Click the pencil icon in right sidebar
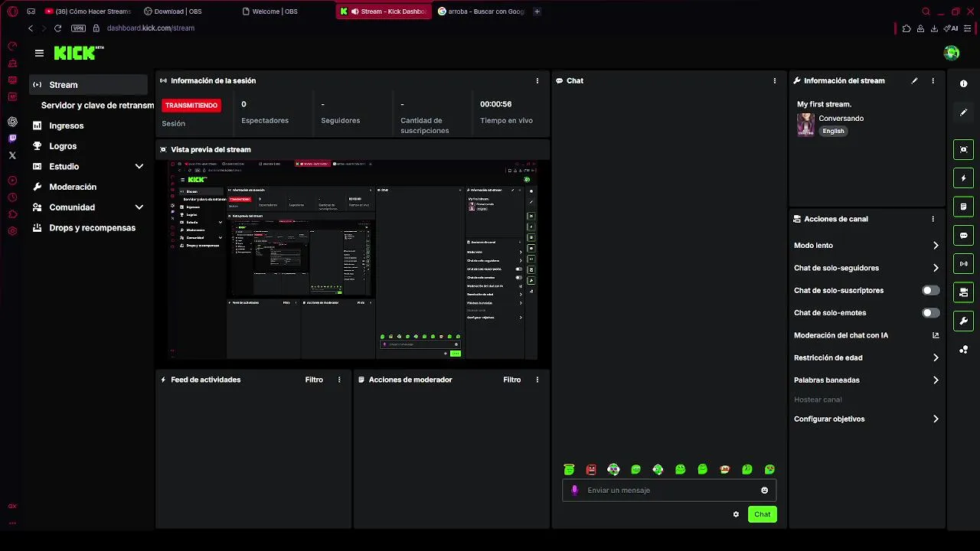The image size is (980, 551). coord(964,112)
